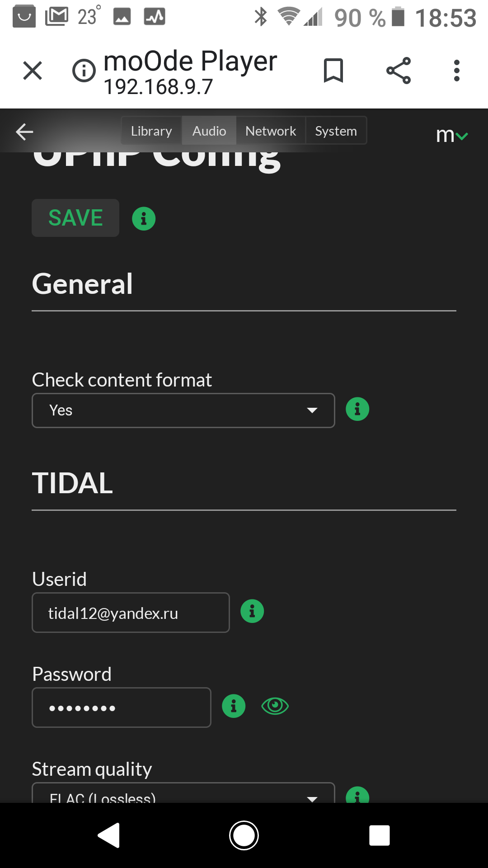Open the System tab
The height and width of the screenshot is (868, 488).
[x=336, y=131]
